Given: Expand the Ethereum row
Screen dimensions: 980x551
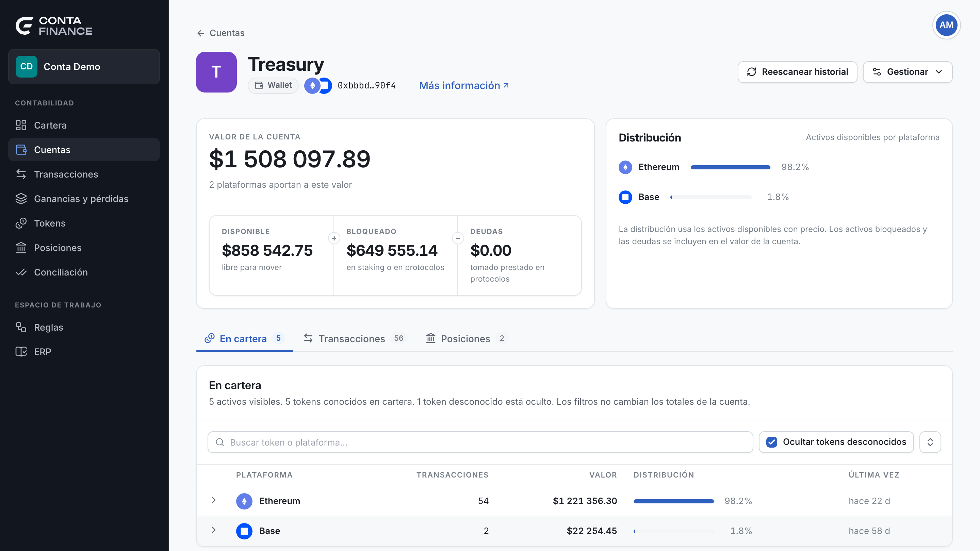Looking at the screenshot, I should [213, 500].
